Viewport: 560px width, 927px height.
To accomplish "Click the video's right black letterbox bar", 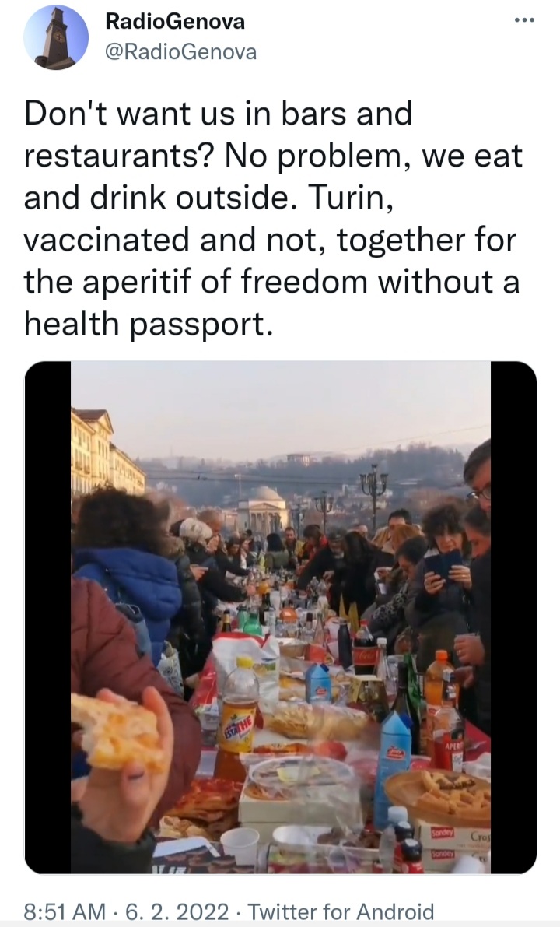I will pos(513,615).
